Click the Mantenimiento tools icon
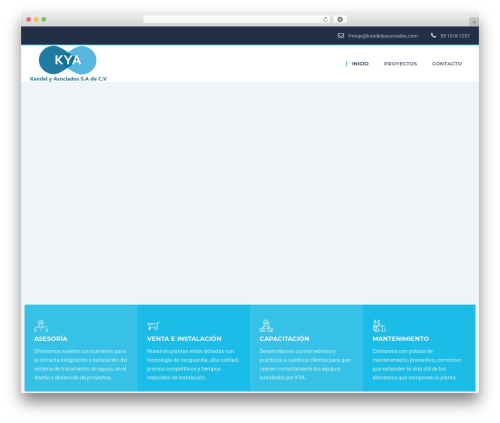 click(379, 326)
